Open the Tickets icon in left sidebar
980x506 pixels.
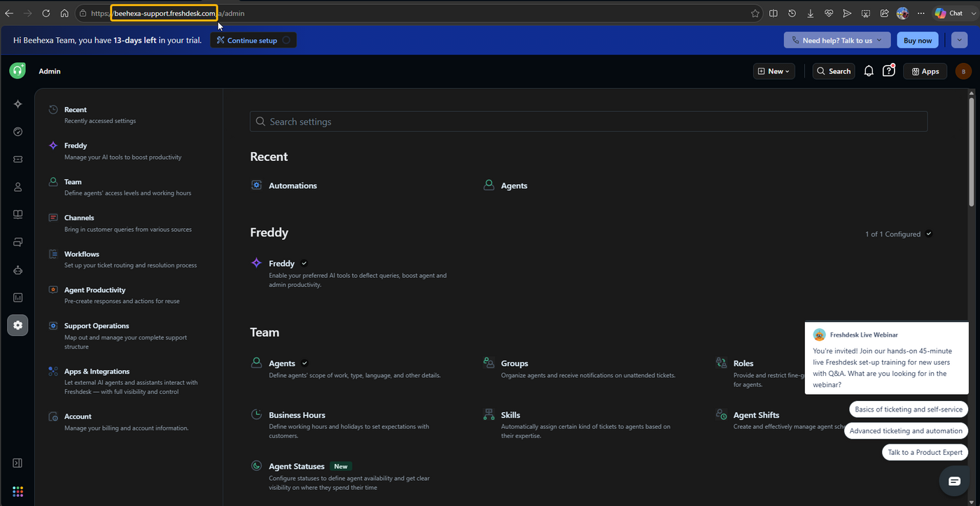17,160
